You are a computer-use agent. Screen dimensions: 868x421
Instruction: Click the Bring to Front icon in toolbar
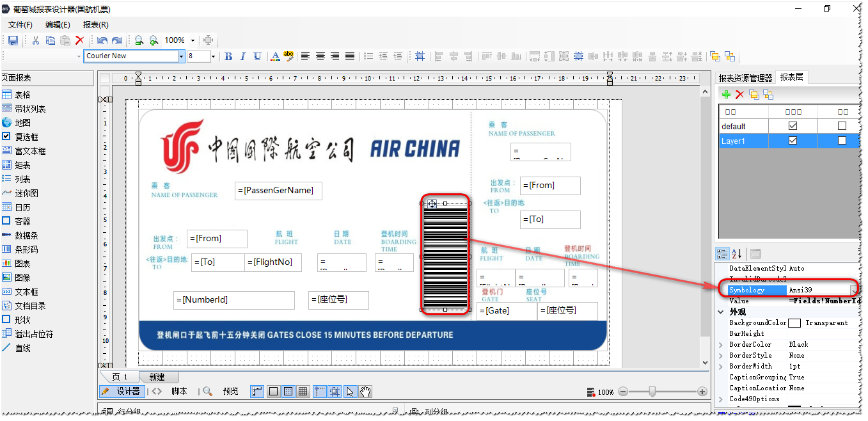point(714,56)
